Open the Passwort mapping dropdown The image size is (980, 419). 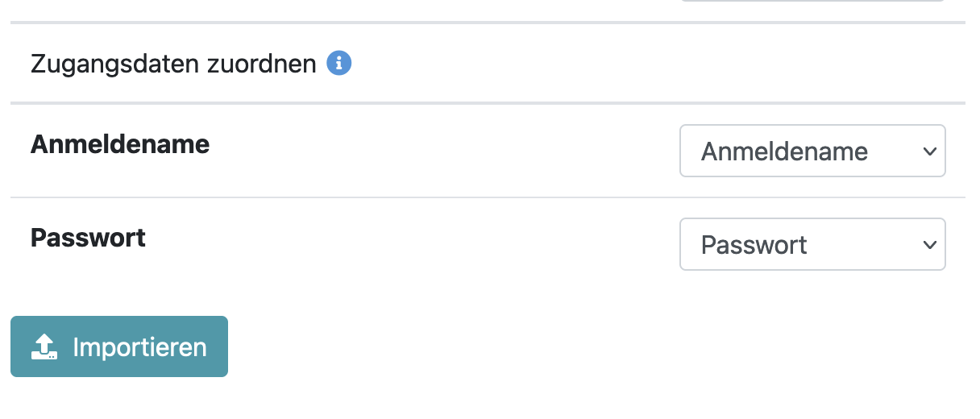pos(812,244)
